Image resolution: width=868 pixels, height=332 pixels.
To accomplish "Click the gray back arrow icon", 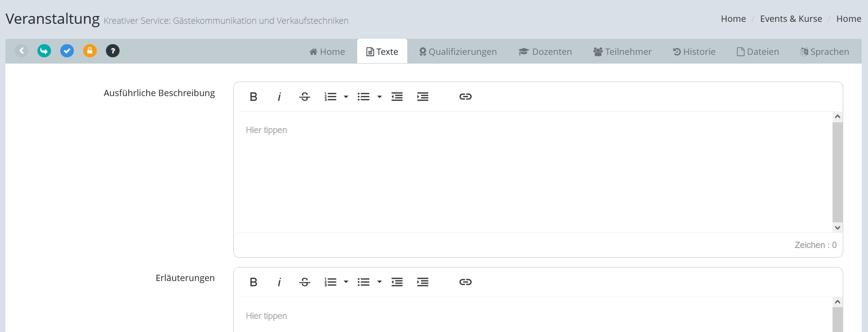I will pos(21,51).
